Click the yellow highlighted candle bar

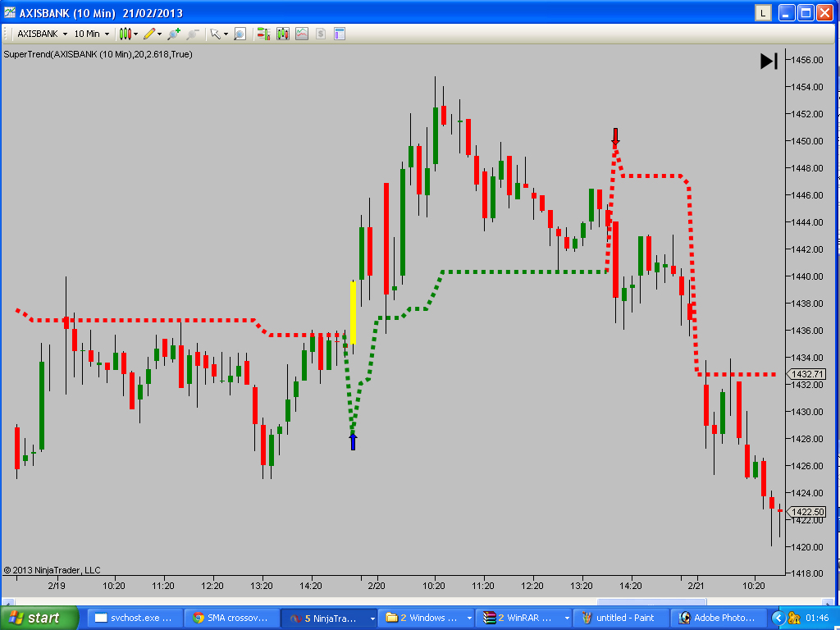click(x=353, y=313)
